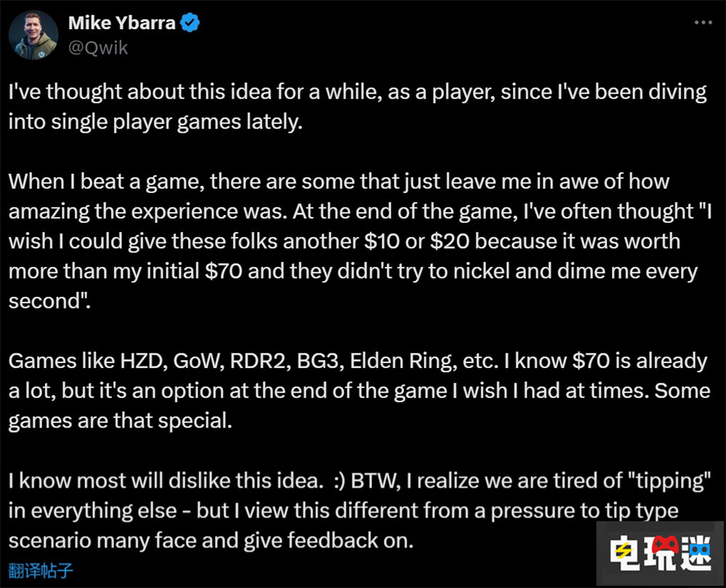
Task: Click the blue verified badge icon
Action: point(189,23)
